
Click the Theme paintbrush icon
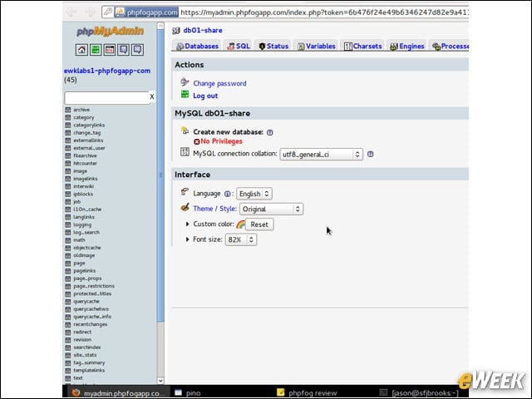pos(185,207)
